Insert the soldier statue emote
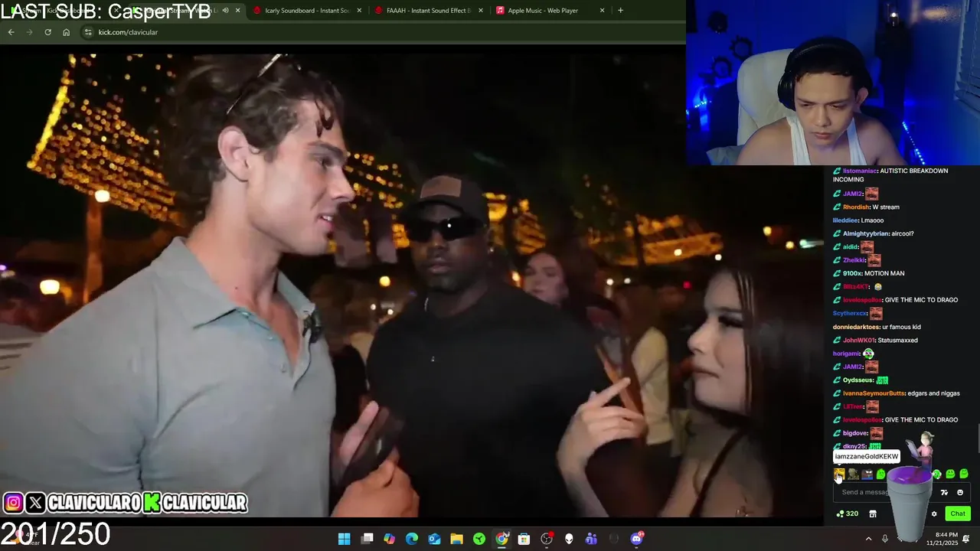980x551 pixels. pos(853,474)
